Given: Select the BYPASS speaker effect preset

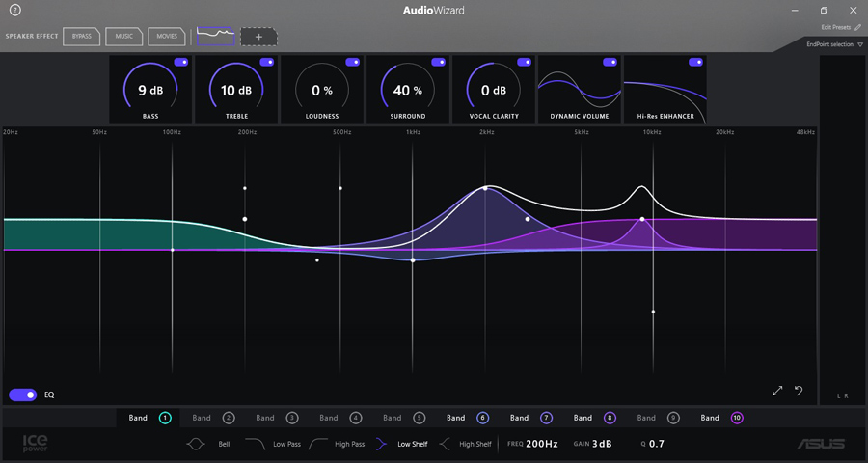Looking at the screenshot, I should (x=81, y=37).
